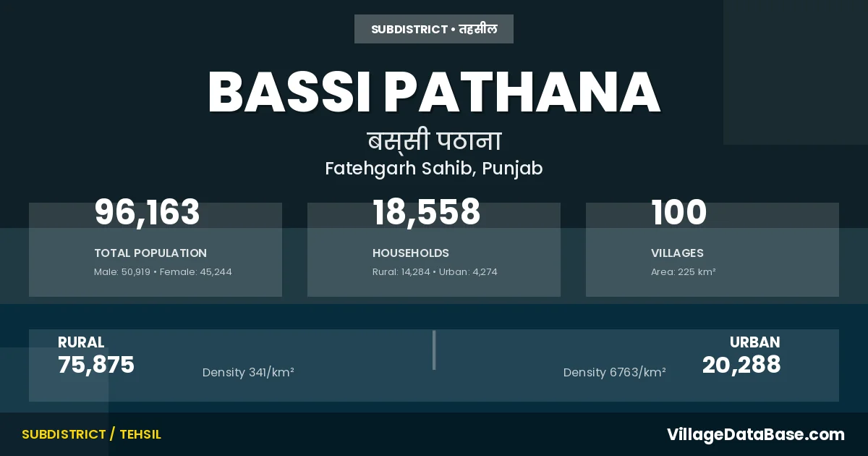Select the VILLAGES label
Image resolution: width=868 pixels, height=456 pixels.
click(677, 253)
